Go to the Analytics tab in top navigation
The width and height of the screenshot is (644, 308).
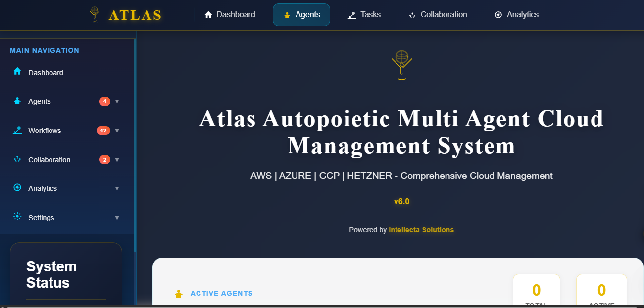(x=517, y=15)
